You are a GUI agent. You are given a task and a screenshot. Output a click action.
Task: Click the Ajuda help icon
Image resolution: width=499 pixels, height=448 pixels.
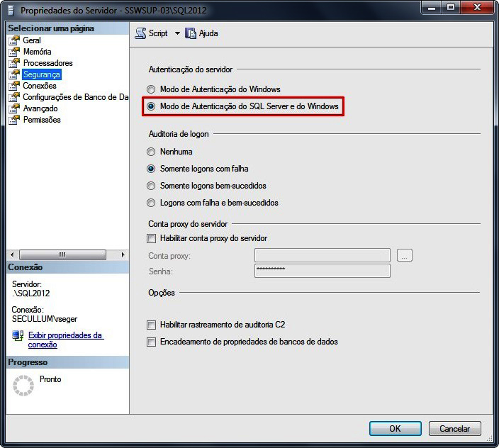pos(191,33)
